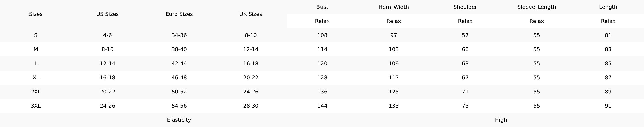Select the 3XL size row label
The image size is (644, 127).
click(36, 106)
